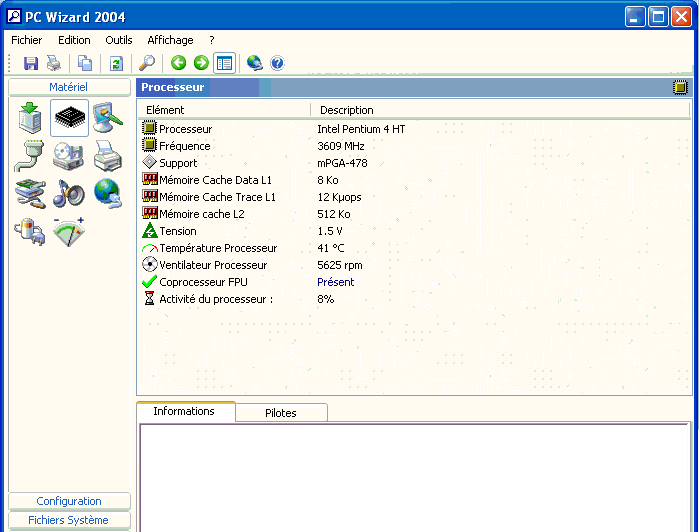
Task: Select the Mémoire Cache Data L1 row
Action: click(x=414, y=180)
